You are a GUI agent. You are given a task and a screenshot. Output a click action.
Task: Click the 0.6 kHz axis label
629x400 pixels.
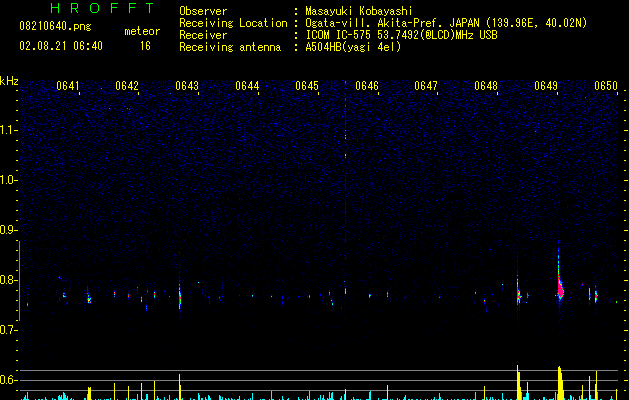pyautogui.click(x=8, y=380)
